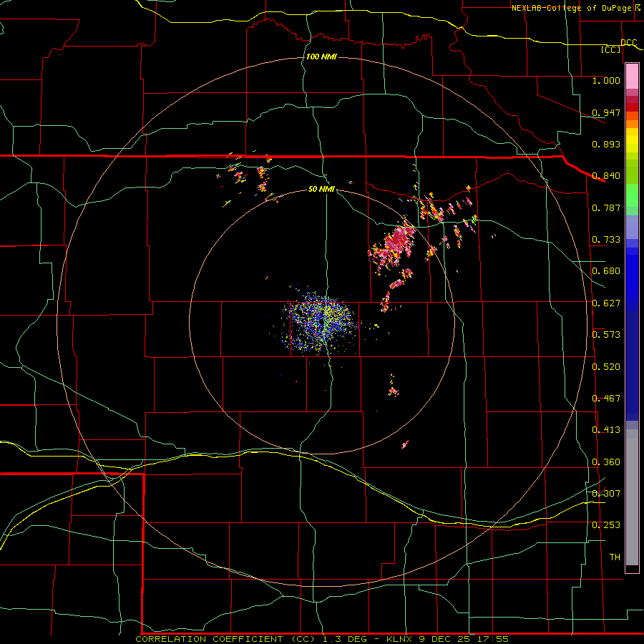Click the blue-green clutter cluster at radar center
Image resolution: width=644 pixels, height=644 pixels.
[321, 323]
